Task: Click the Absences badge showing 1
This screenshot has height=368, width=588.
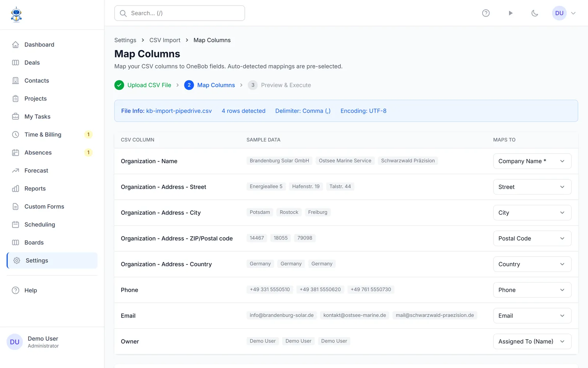Action: pos(88,153)
